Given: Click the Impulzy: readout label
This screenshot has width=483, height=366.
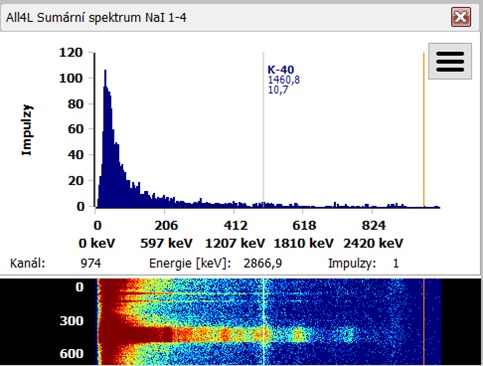Looking at the screenshot, I should point(352,264).
